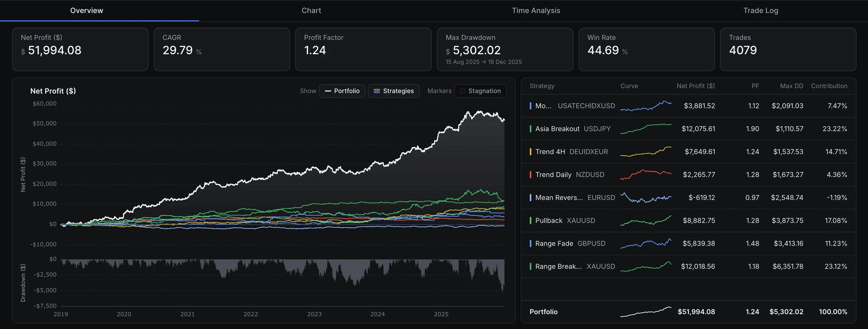Click the $6,351.78 max drawdown cell
This screenshot has width=868, height=329.
tap(788, 266)
